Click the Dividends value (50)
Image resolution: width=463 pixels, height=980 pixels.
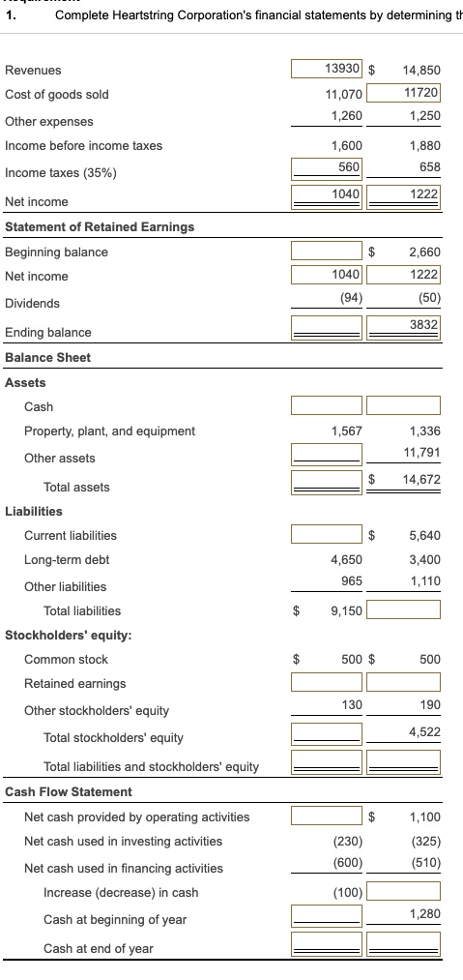tap(429, 298)
